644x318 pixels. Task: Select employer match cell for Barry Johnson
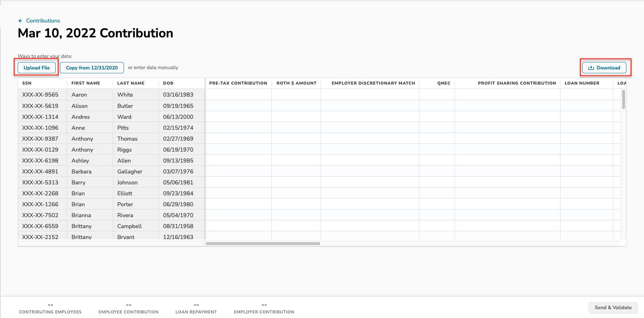pyautogui.click(x=370, y=182)
